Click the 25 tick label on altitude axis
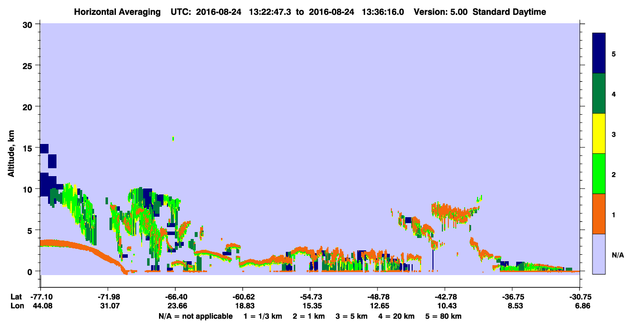The height and width of the screenshot is (330, 644). [x=29, y=65]
